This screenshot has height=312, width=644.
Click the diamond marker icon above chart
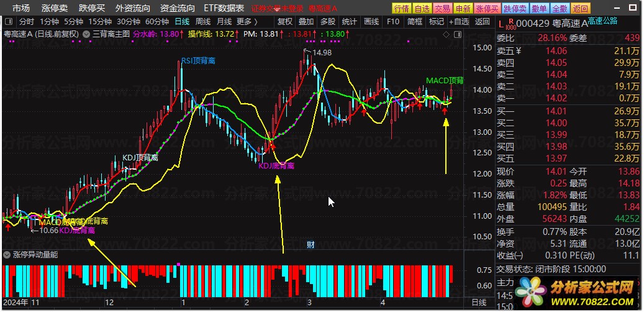[x=446, y=35]
